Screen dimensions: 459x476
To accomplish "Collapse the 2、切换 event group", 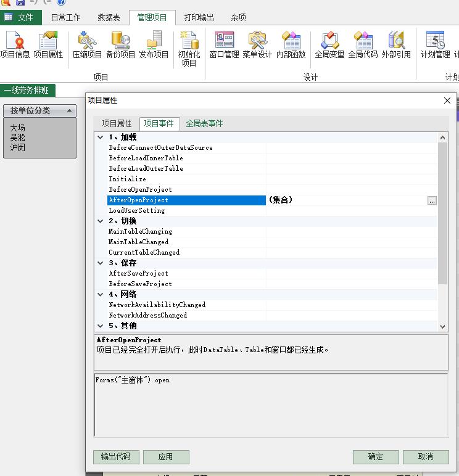I will coord(101,221).
